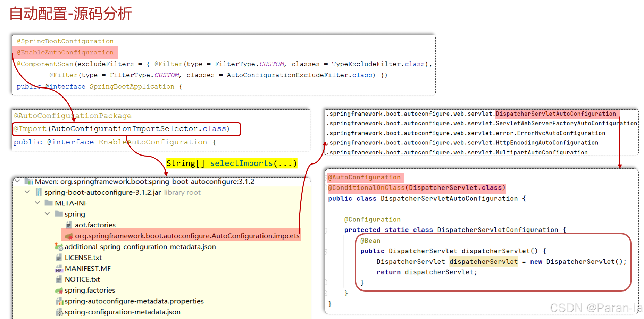
Task: Click the jar icon beside spring-boot-autoconfigure-3.1.2.jar
Action: click(x=39, y=192)
